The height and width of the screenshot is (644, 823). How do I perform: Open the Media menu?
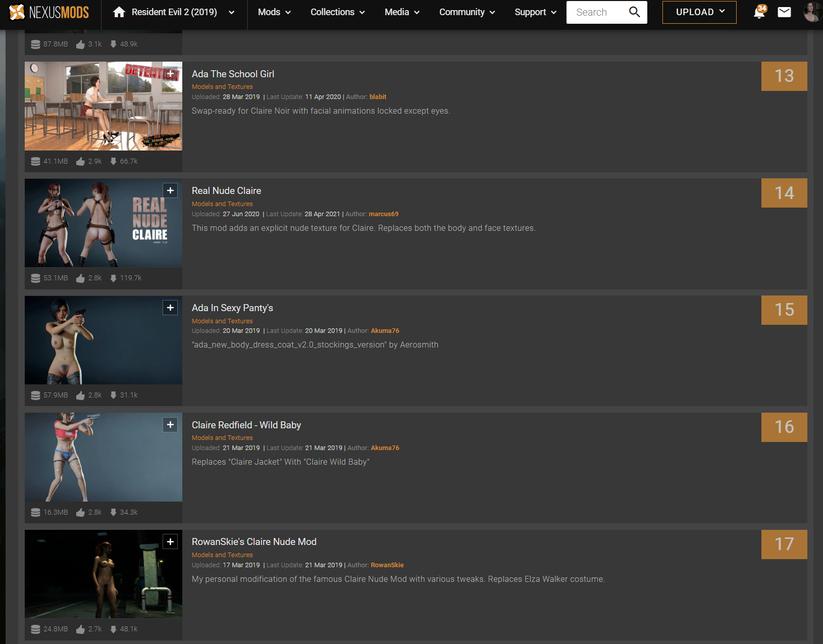click(x=402, y=12)
